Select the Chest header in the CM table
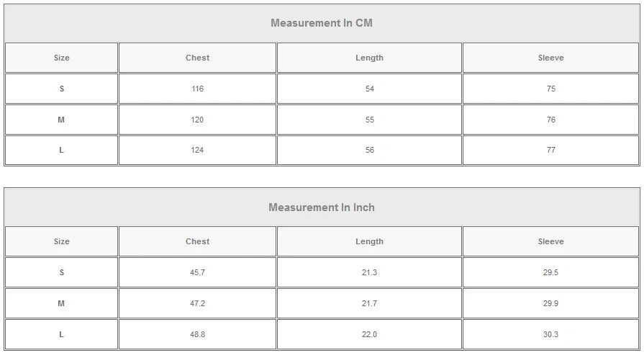 point(197,58)
